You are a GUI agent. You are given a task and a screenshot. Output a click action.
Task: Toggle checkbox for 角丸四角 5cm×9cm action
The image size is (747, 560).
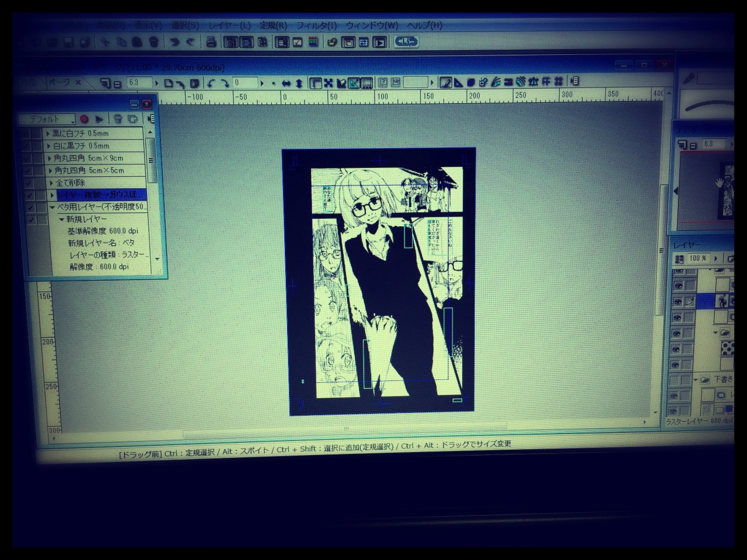pyautogui.click(x=27, y=158)
